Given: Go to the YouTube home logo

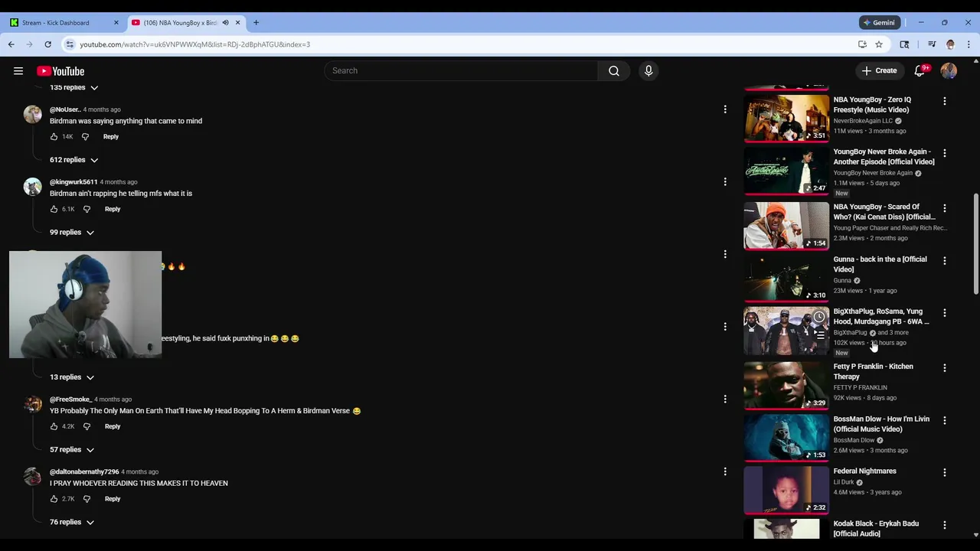Looking at the screenshot, I should [60, 71].
